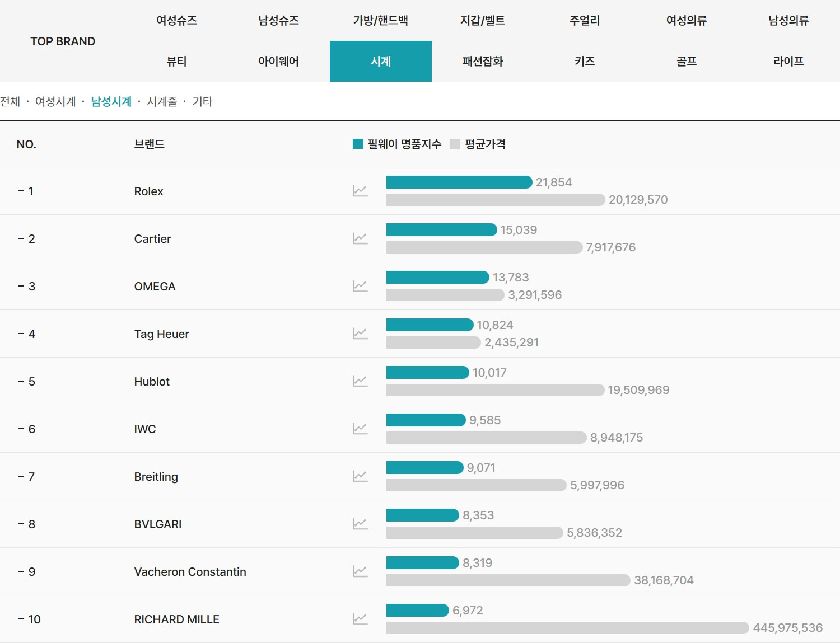Select the 아이웨어 category tab

pyautogui.click(x=278, y=62)
